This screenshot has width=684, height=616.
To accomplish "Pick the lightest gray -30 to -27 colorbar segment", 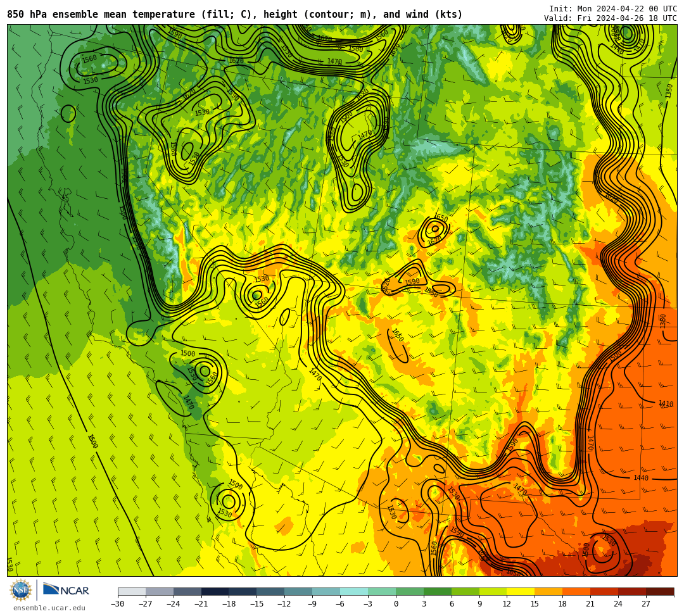I will coord(132,591).
